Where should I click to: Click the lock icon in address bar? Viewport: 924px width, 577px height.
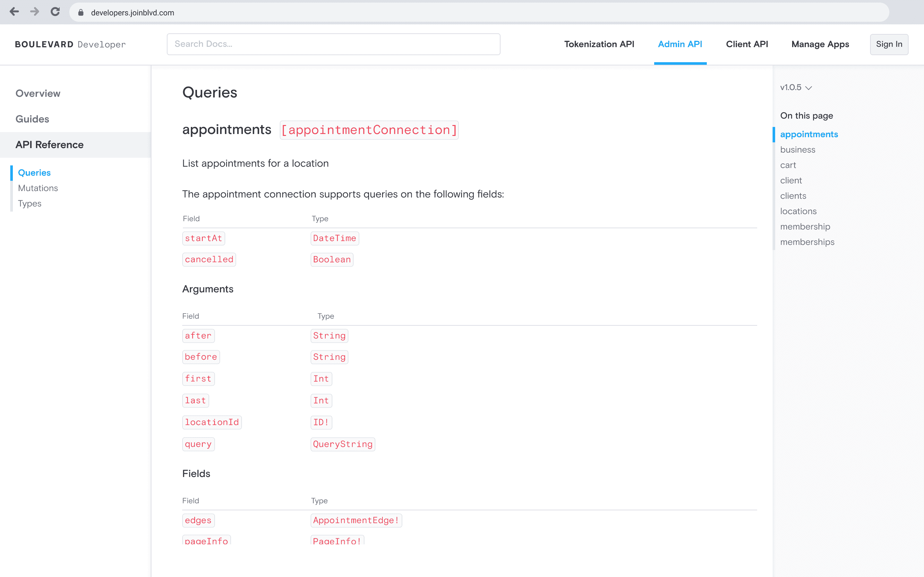point(81,13)
